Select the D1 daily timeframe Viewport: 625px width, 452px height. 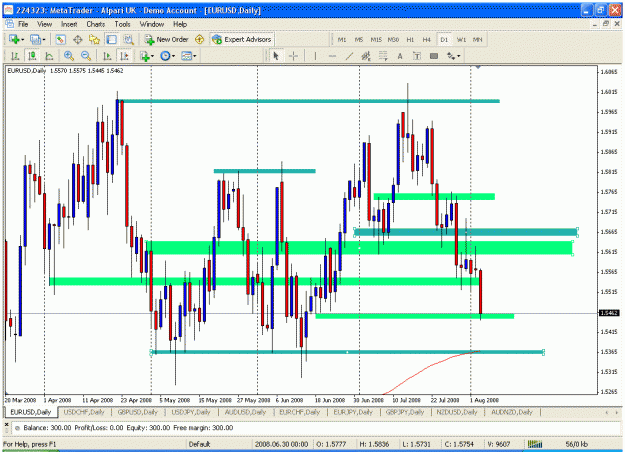pyautogui.click(x=444, y=39)
